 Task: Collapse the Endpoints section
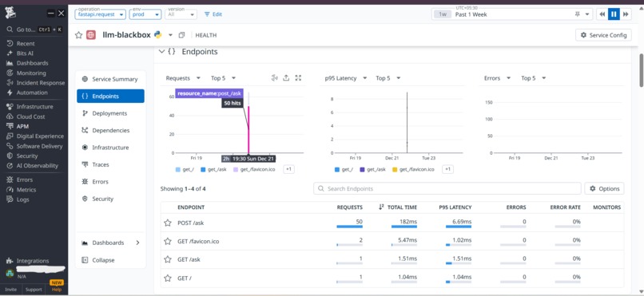[162, 52]
